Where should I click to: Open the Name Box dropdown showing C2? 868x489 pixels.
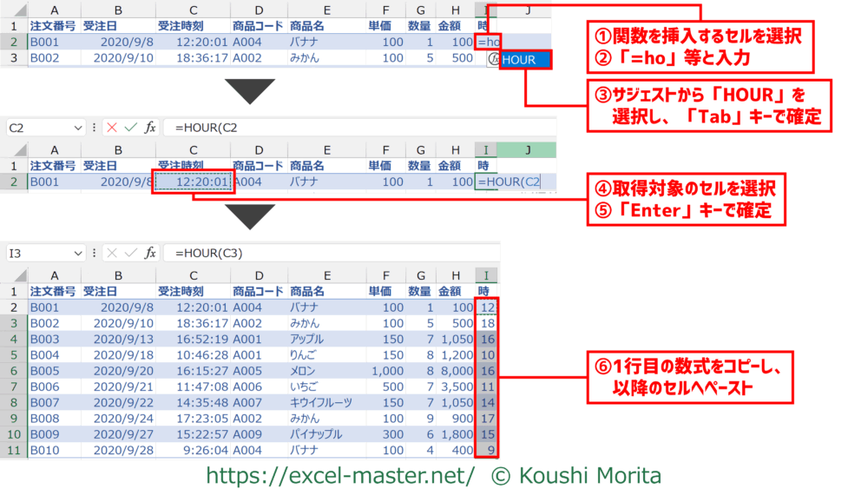click(78, 128)
